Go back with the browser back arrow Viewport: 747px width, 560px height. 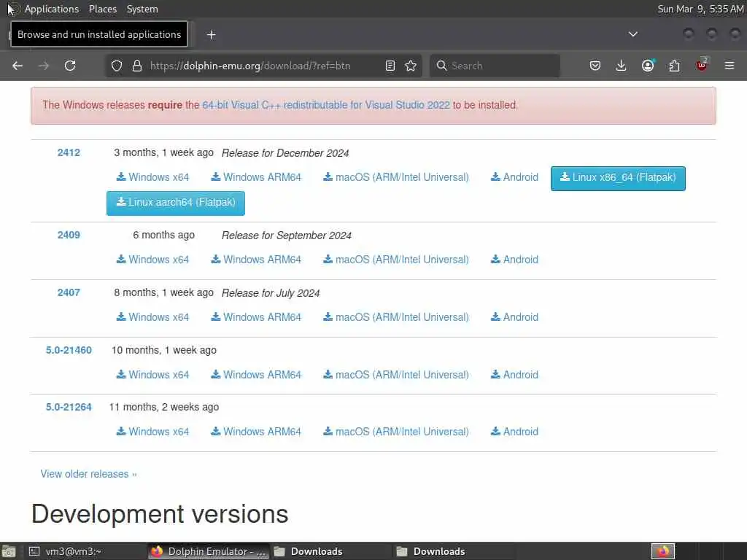coord(18,66)
